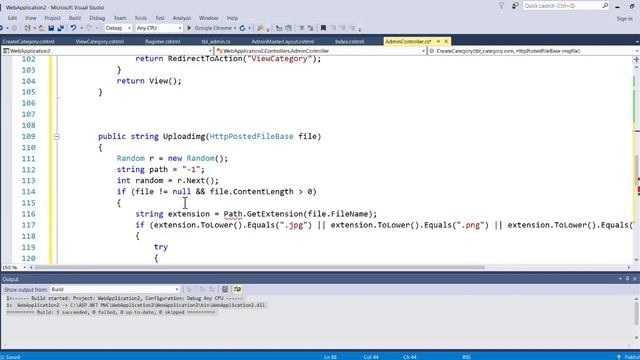Switch to the CreateCategory.cshtml tab

[29, 41]
